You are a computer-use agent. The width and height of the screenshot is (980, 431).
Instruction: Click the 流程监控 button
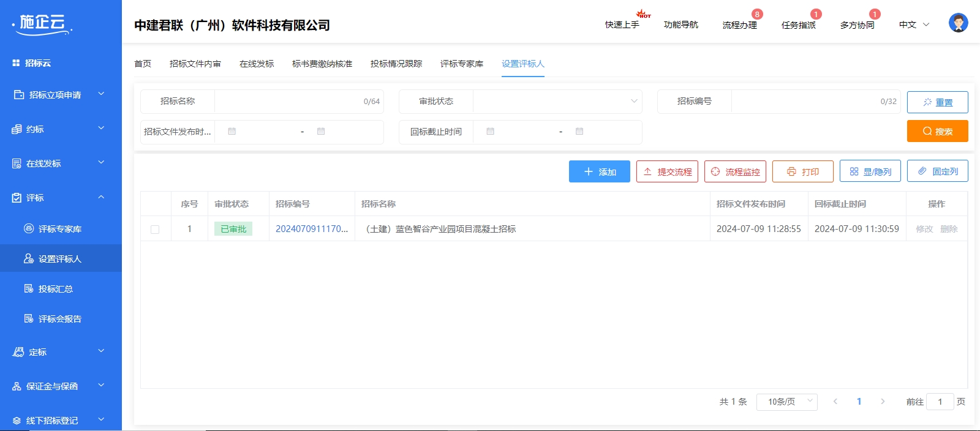coord(735,171)
